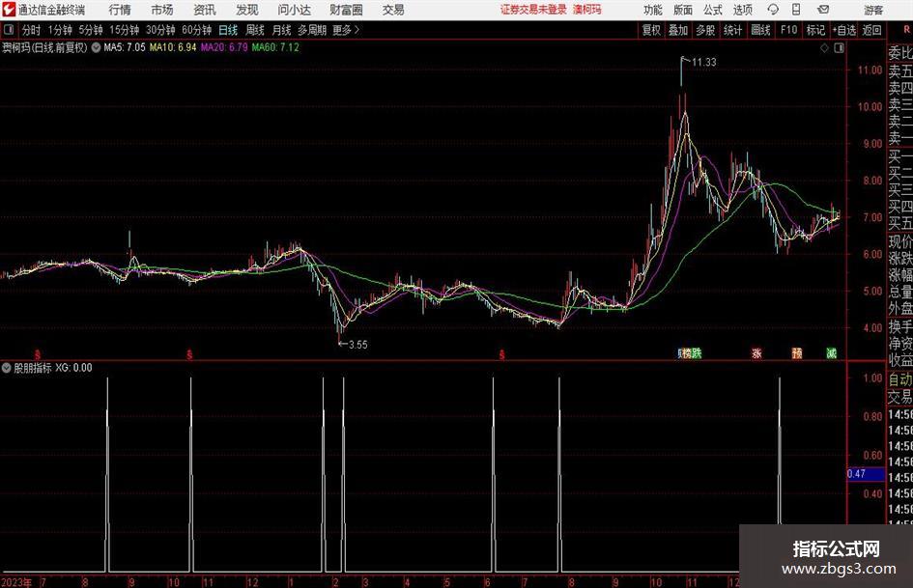Click the MA20: 6.79 legend text
The width and height of the screenshot is (913, 588).
pos(224,47)
